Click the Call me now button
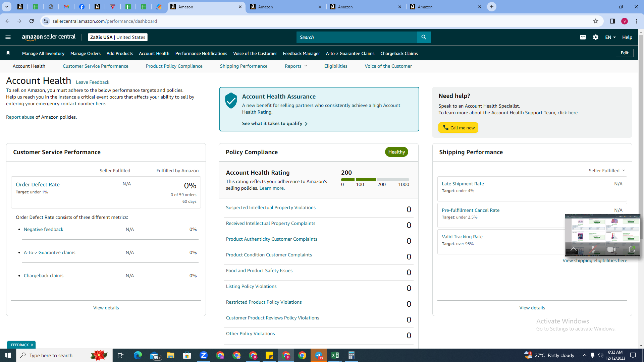Image resolution: width=644 pixels, height=362 pixels. pos(458,127)
